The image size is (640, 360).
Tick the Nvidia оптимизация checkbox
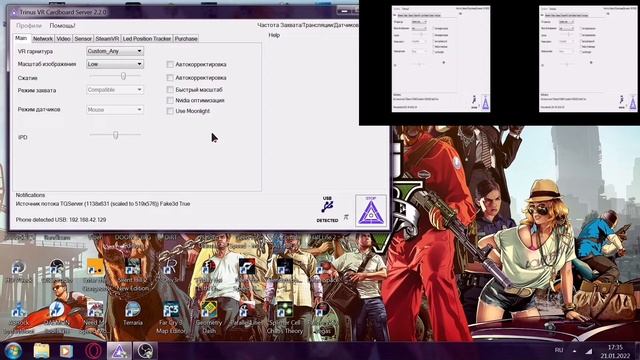pos(170,100)
